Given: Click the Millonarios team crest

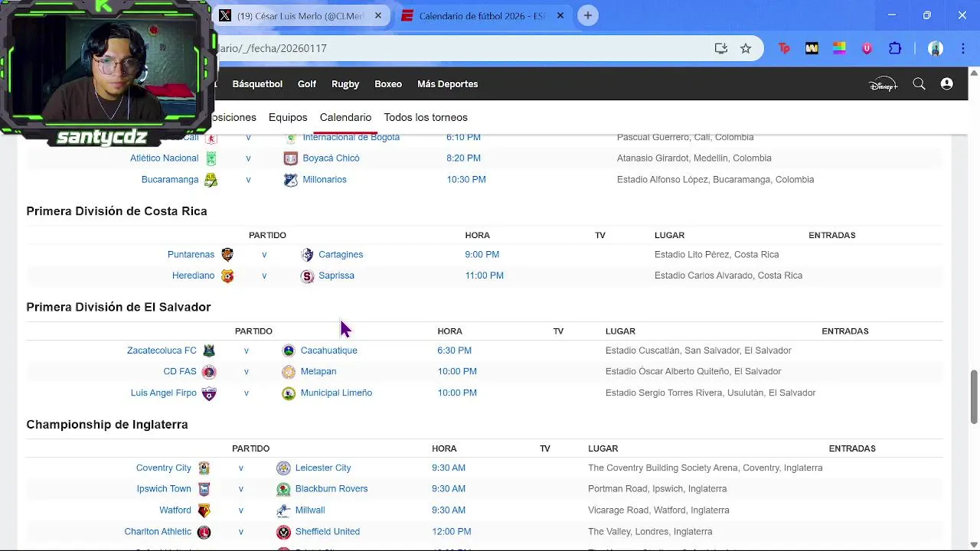Looking at the screenshot, I should pos(290,180).
